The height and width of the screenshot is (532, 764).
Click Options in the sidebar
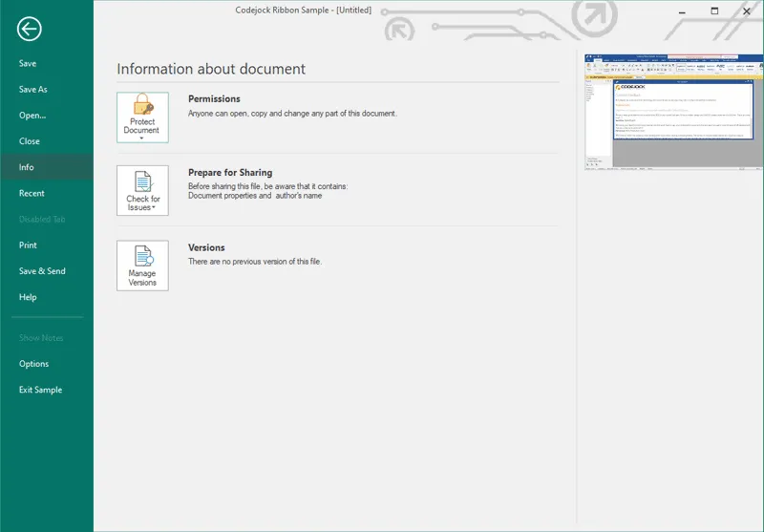(x=33, y=364)
